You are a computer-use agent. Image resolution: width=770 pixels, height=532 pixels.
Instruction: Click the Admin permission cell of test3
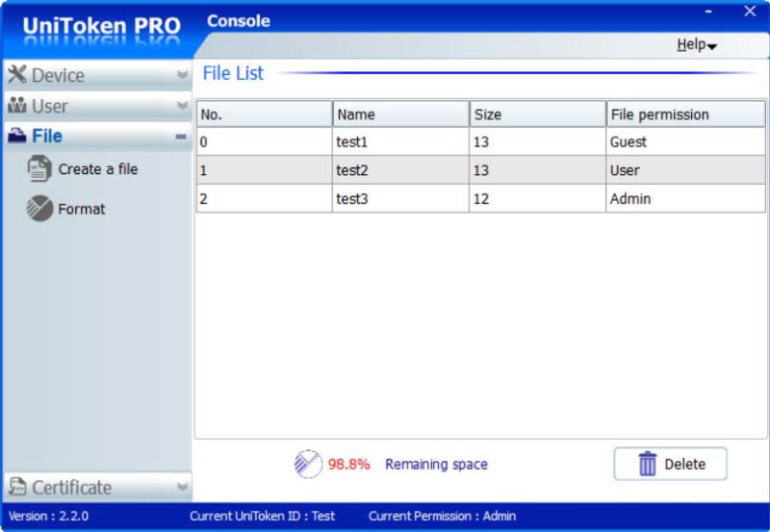[686, 199]
